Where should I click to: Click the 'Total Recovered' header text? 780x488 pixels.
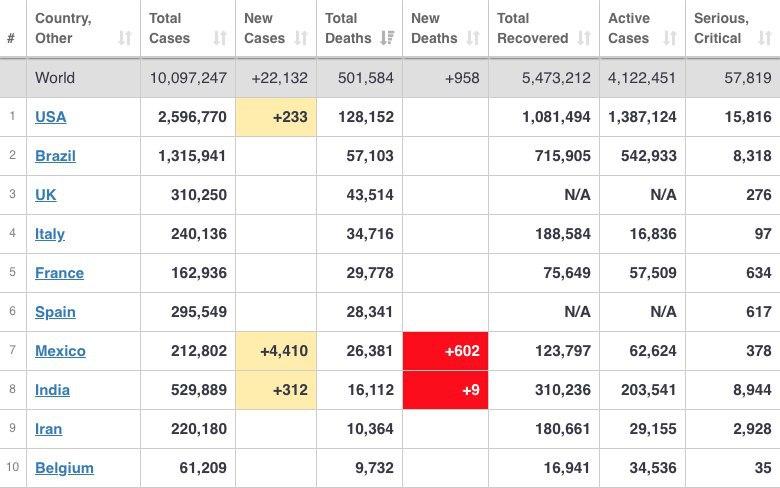pos(532,28)
